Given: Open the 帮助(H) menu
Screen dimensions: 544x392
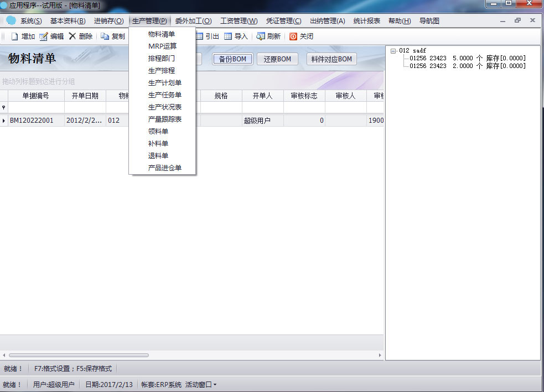Looking at the screenshot, I should click(x=400, y=21).
